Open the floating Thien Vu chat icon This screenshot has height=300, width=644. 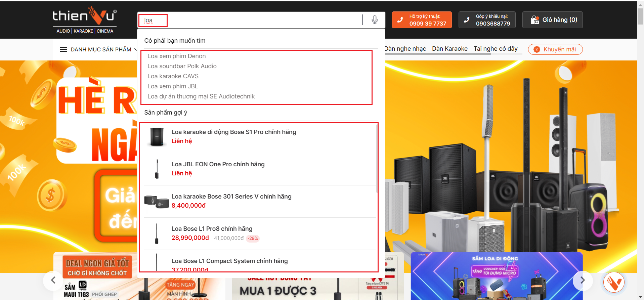click(x=614, y=282)
